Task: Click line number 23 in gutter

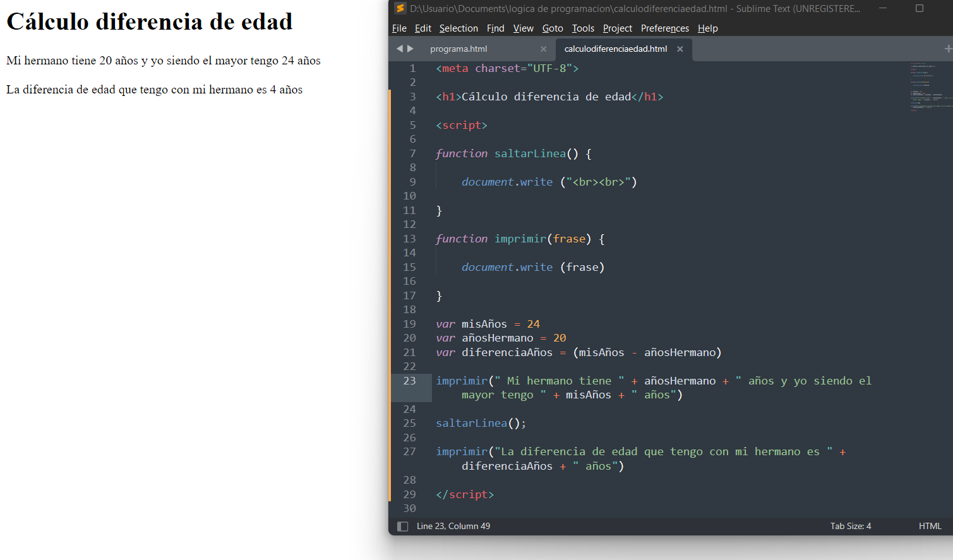Action: [x=409, y=381]
